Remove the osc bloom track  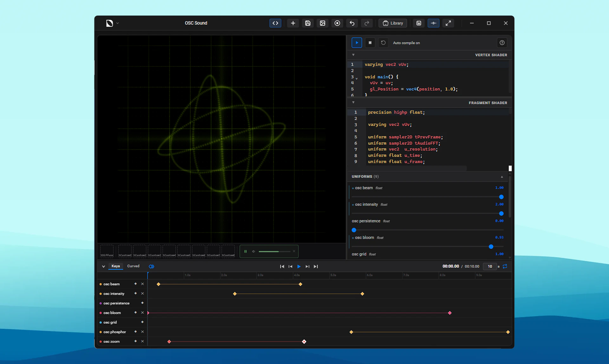142,313
